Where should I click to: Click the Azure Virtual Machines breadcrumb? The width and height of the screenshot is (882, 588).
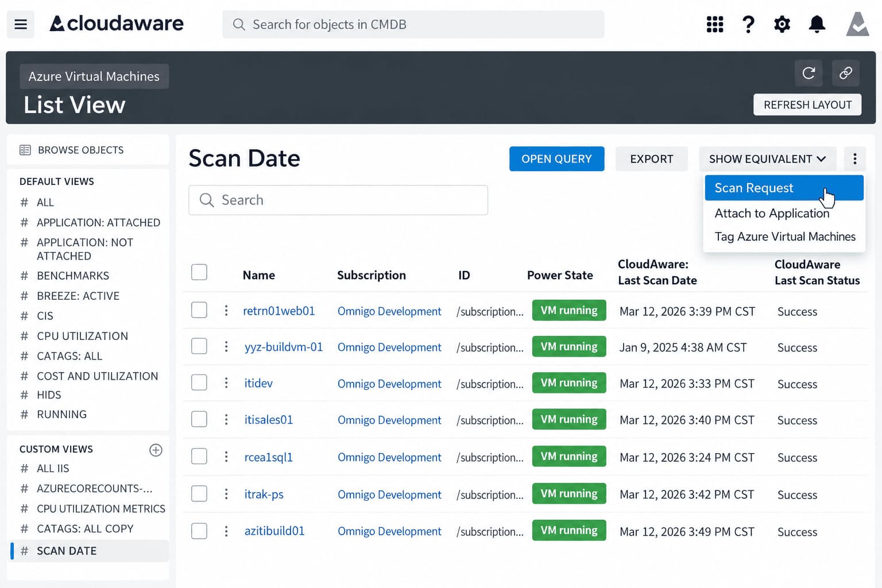94,76
